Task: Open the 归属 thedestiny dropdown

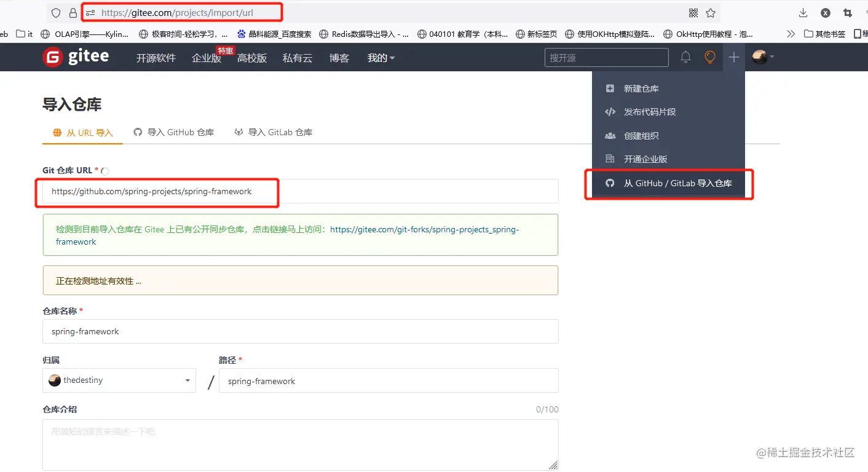Action: coord(119,380)
